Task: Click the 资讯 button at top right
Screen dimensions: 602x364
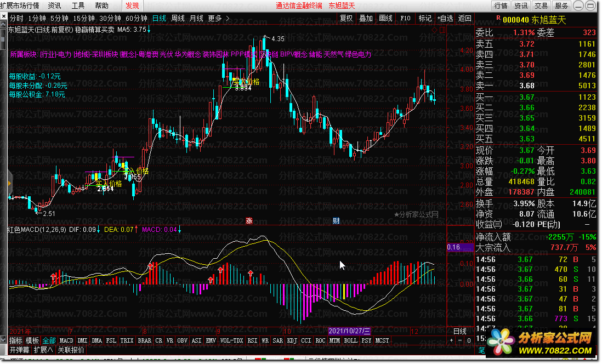Action: [521, 6]
